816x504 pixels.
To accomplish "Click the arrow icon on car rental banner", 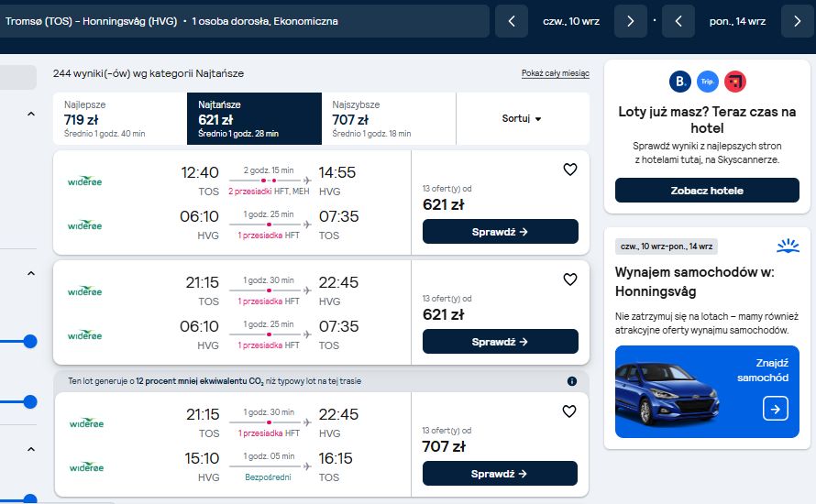I will click(x=776, y=409).
